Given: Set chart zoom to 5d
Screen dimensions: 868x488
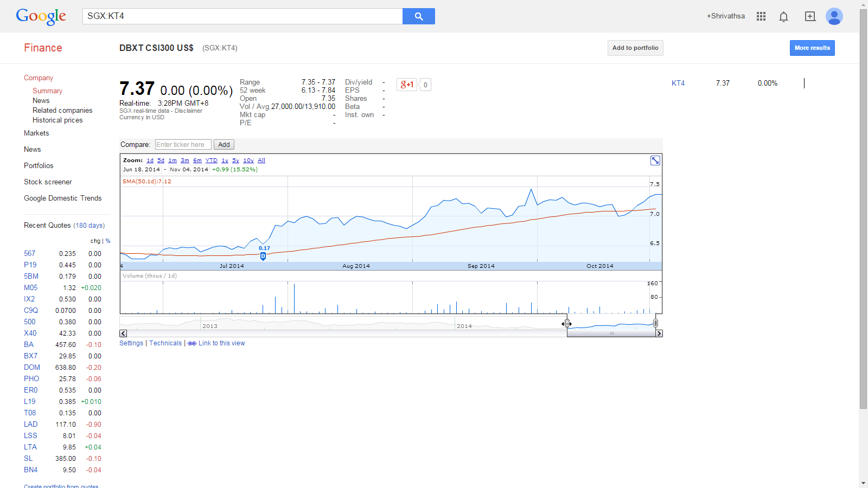Looking at the screenshot, I should coord(161,160).
